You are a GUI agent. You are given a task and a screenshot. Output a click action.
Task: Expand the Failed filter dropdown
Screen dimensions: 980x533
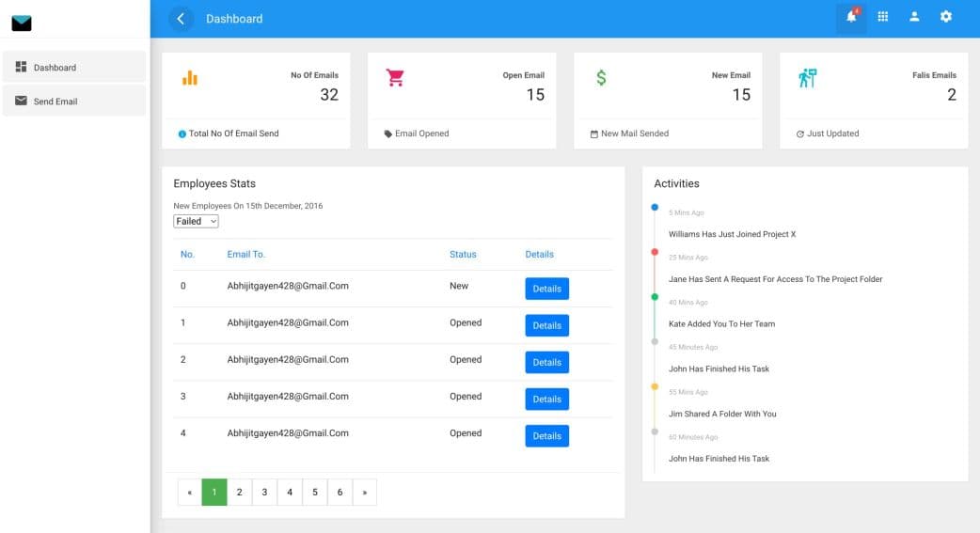[196, 221]
